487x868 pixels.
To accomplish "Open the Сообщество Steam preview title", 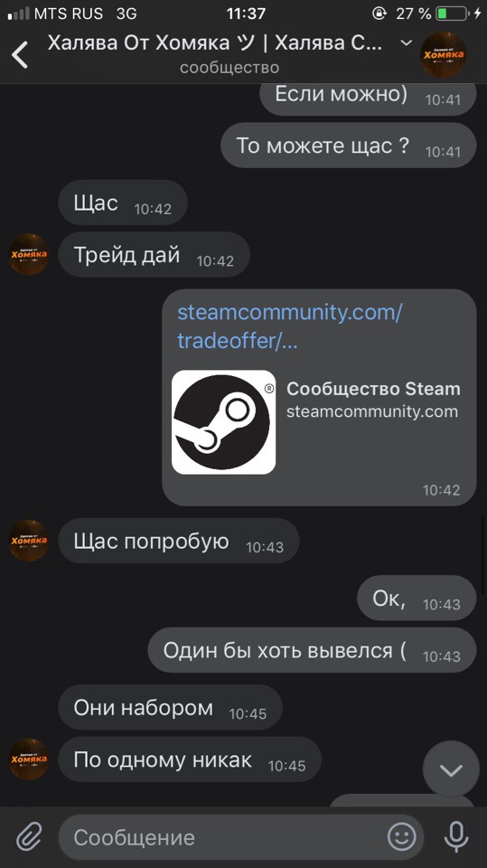I will [373, 389].
